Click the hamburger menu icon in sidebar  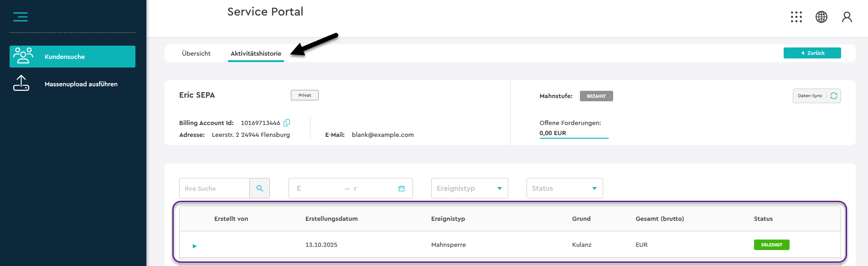[21, 17]
